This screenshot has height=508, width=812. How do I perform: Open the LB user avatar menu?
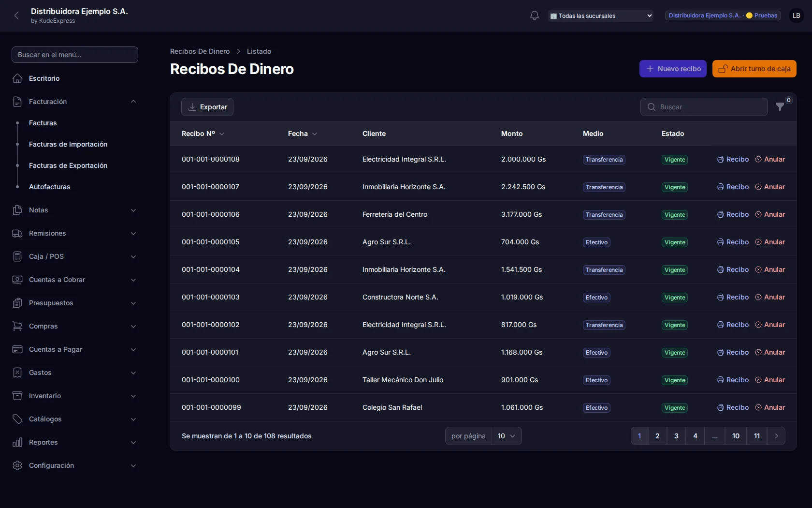click(x=796, y=15)
